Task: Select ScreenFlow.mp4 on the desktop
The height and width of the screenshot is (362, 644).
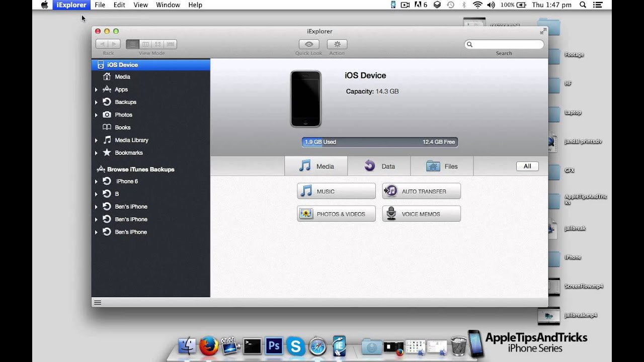Action: click(584, 286)
